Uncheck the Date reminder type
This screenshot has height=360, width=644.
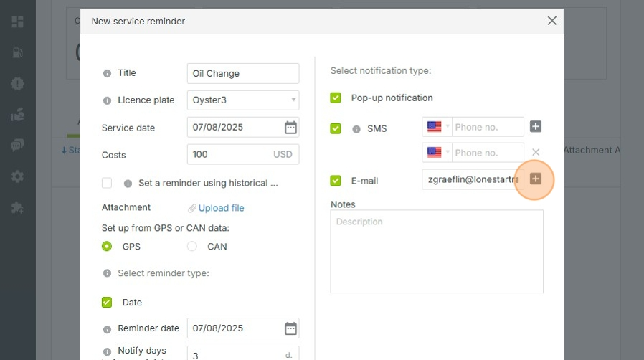click(107, 303)
